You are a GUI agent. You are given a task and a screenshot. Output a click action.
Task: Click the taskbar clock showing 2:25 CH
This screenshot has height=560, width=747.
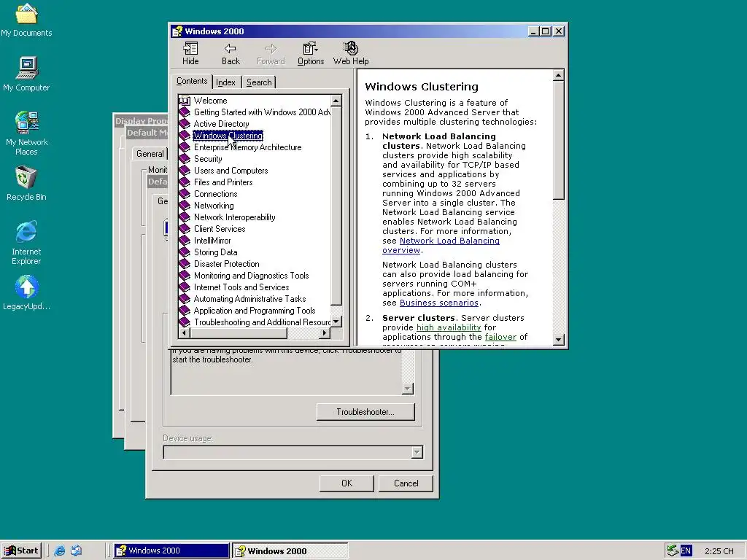click(719, 551)
